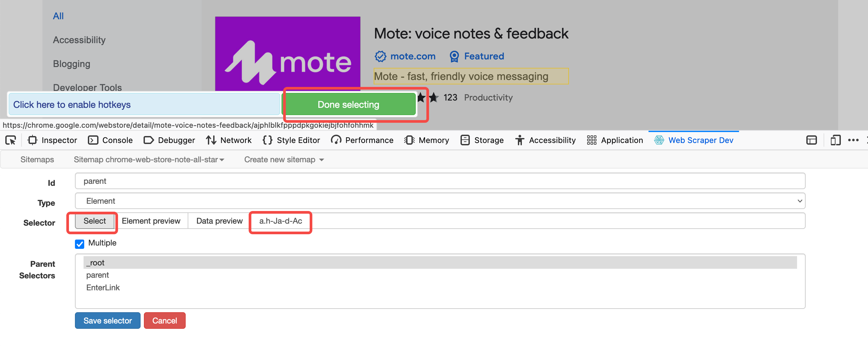Click the 123 ratings count

pyautogui.click(x=450, y=98)
